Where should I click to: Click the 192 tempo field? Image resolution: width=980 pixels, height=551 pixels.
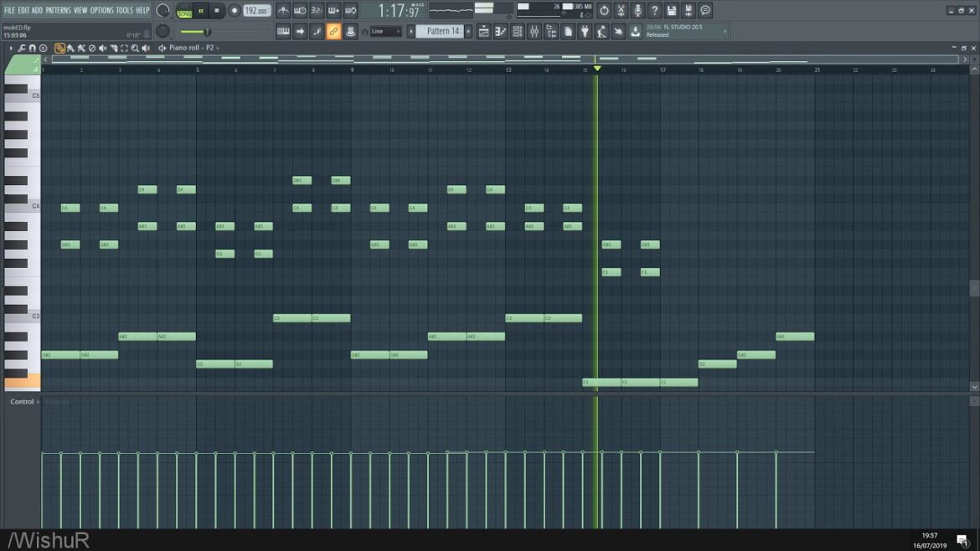(x=256, y=11)
